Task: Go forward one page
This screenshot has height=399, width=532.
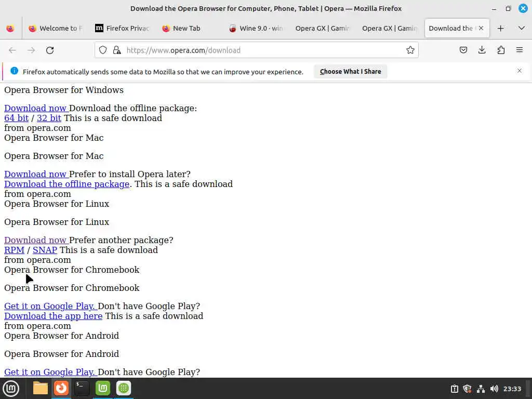Action: tap(31, 50)
